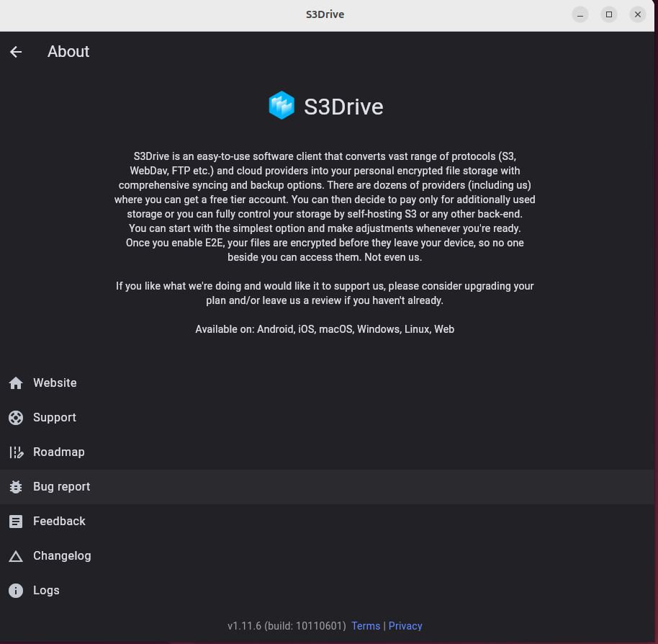Open the Privacy link
658x644 pixels.
click(405, 626)
